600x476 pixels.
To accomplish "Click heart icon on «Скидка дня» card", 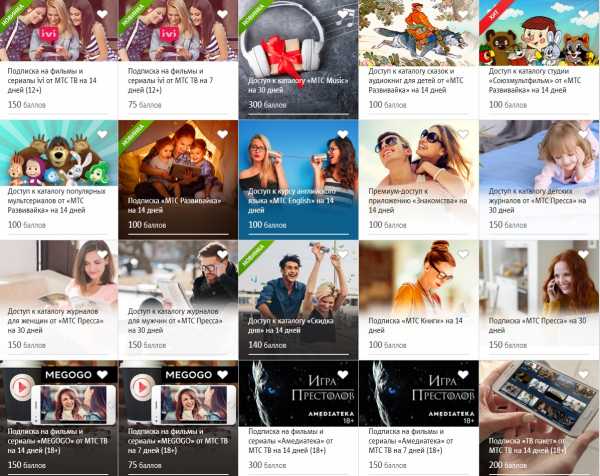I will 342,255.
